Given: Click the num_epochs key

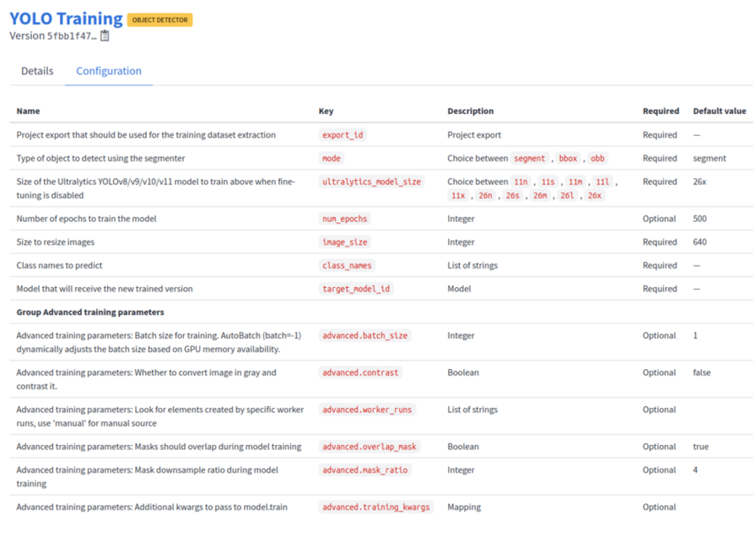Looking at the screenshot, I should click(344, 219).
